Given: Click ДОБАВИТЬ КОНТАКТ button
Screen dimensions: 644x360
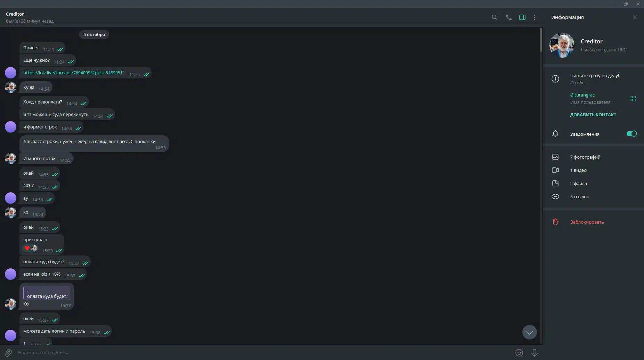Looking at the screenshot, I should click(593, 115).
